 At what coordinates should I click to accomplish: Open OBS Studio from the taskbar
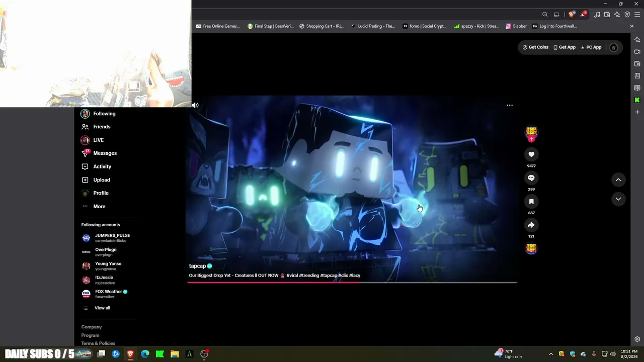pos(204,354)
